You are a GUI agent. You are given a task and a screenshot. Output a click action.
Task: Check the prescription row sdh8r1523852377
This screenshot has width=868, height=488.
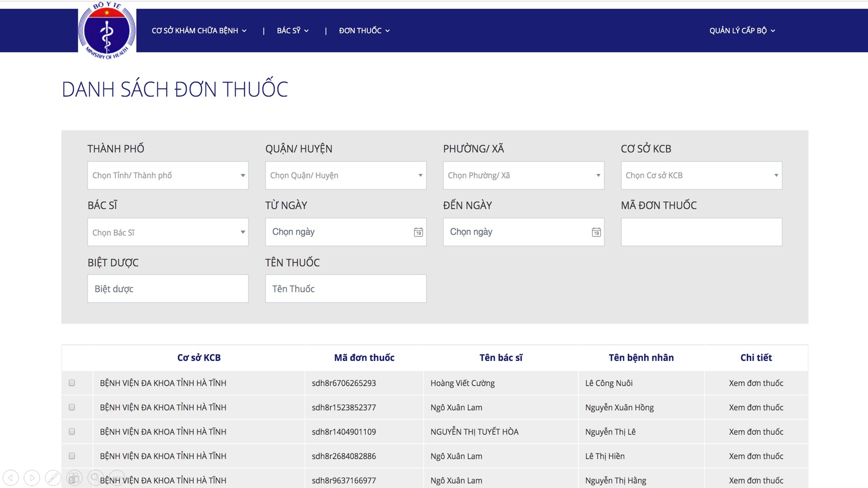(x=72, y=407)
